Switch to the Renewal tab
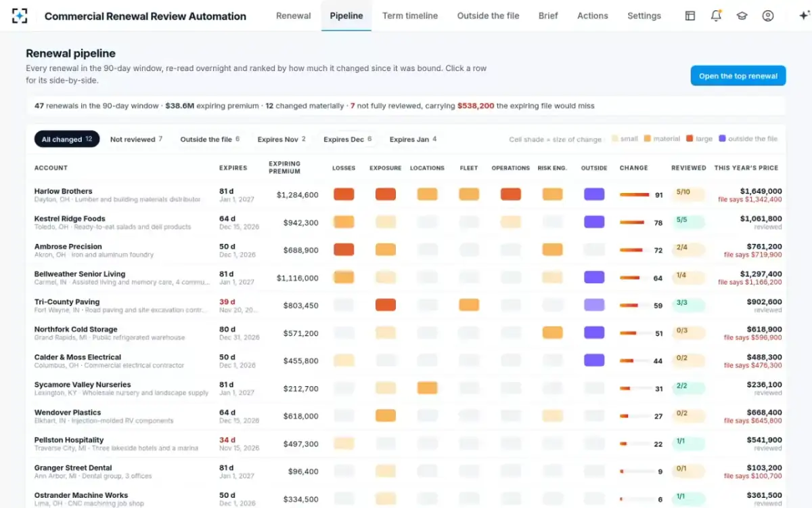The width and height of the screenshot is (812, 508). (x=294, y=16)
